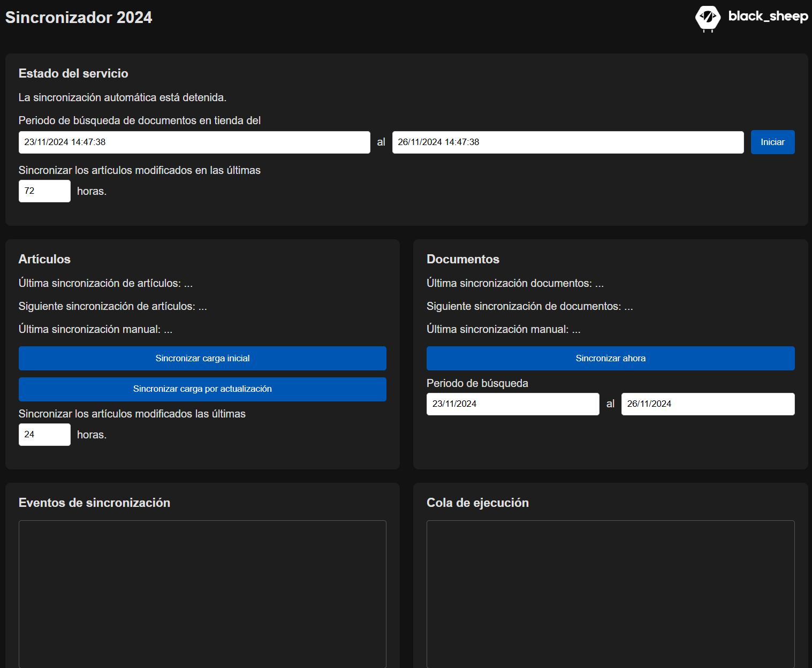This screenshot has width=812, height=668.
Task: Click the 'Periodo de búsqueda' label in Documentos
Action: 477,383
